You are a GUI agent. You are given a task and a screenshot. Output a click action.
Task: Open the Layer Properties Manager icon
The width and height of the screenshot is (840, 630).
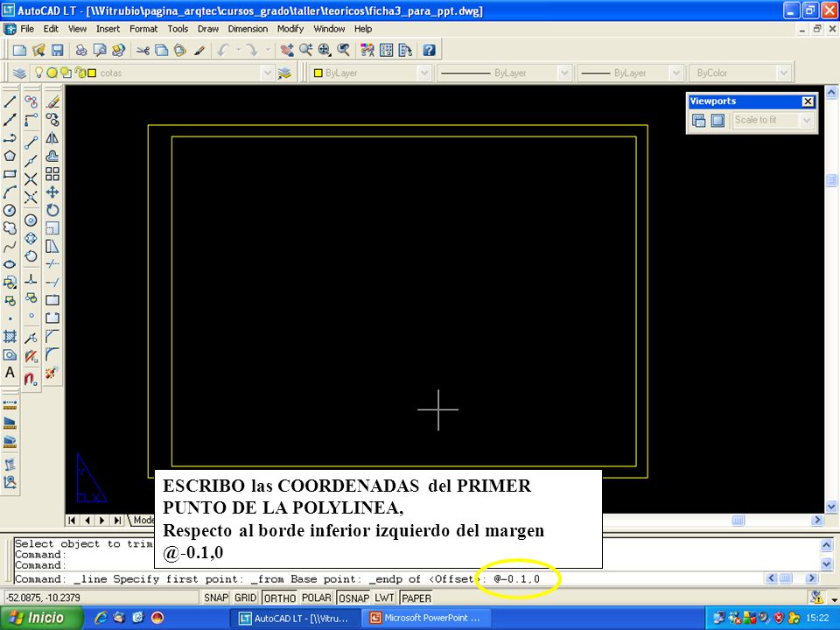[20, 73]
